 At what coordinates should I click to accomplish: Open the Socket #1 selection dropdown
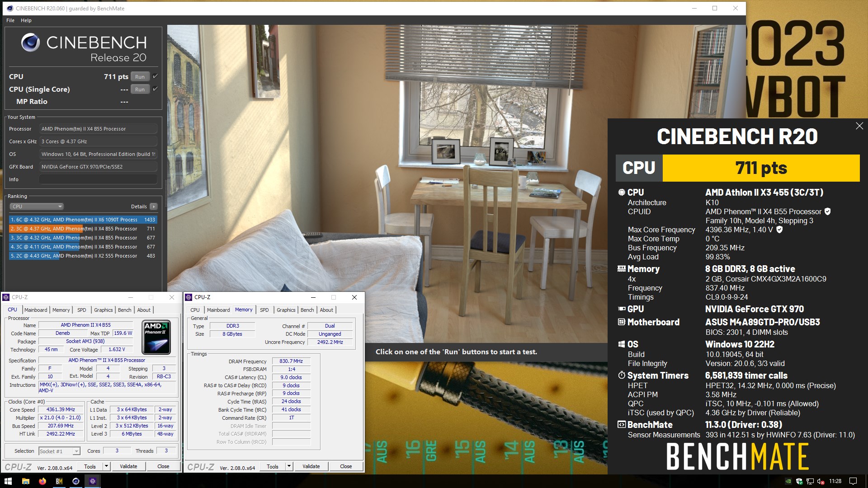(59, 451)
